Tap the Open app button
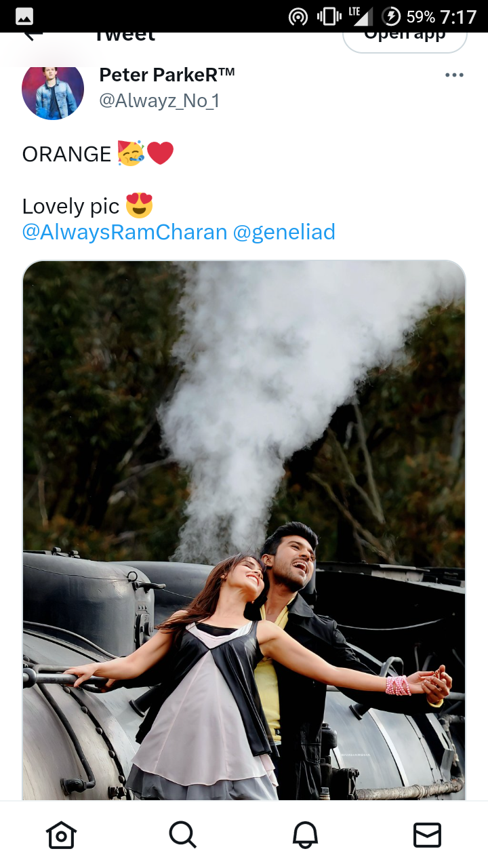 pyautogui.click(x=405, y=37)
